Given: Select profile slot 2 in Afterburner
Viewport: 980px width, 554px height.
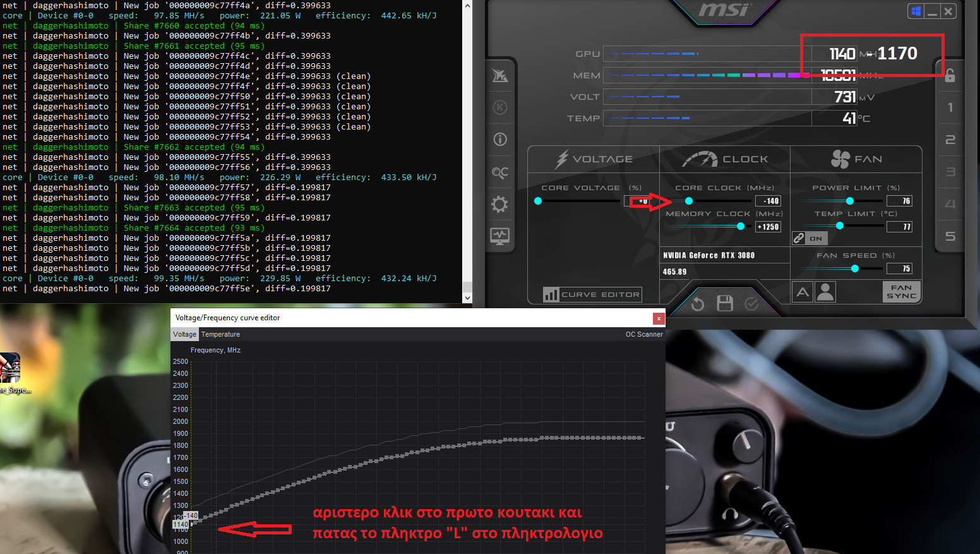Looking at the screenshot, I should pyautogui.click(x=950, y=140).
